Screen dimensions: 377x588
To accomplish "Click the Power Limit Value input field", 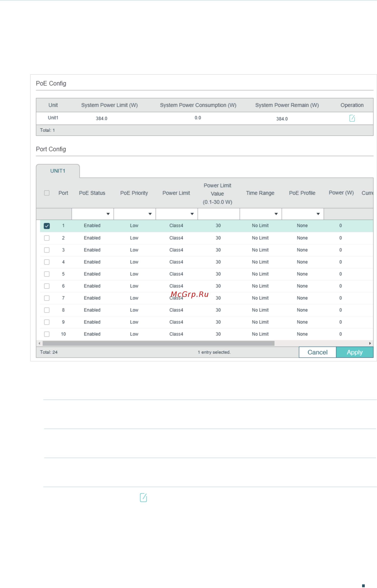I will [x=219, y=214].
